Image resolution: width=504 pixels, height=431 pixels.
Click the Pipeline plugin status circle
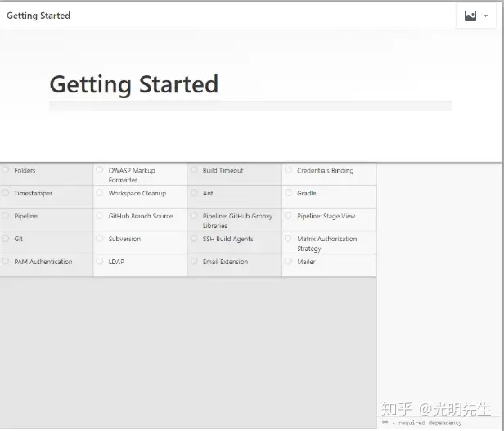[6, 215]
